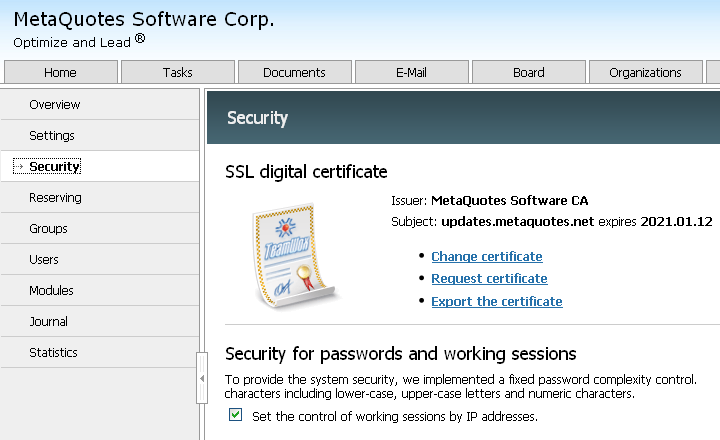The width and height of the screenshot is (720, 440).
Task: Go to the E-Mail tab
Action: pyautogui.click(x=411, y=72)
